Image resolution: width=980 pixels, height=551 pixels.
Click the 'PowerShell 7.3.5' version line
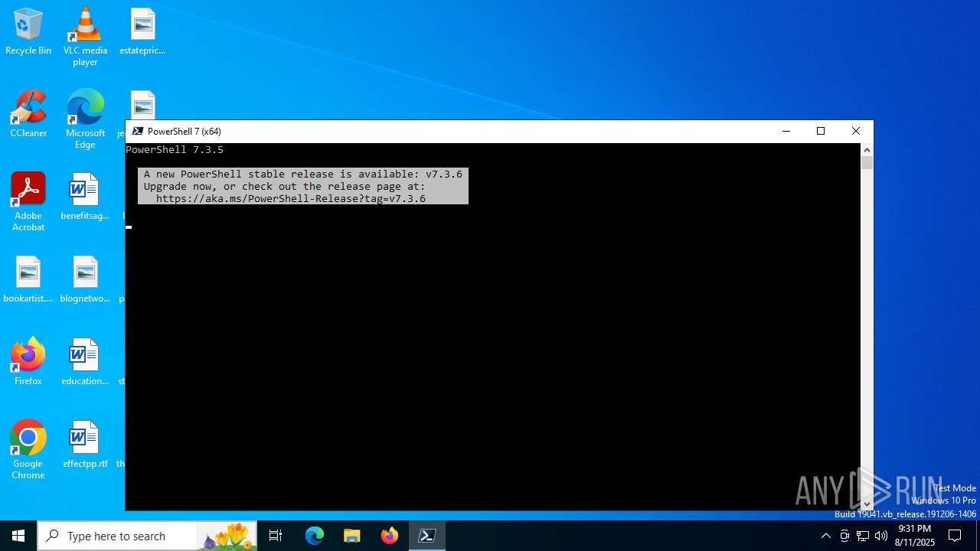click(x=175, y=149)
